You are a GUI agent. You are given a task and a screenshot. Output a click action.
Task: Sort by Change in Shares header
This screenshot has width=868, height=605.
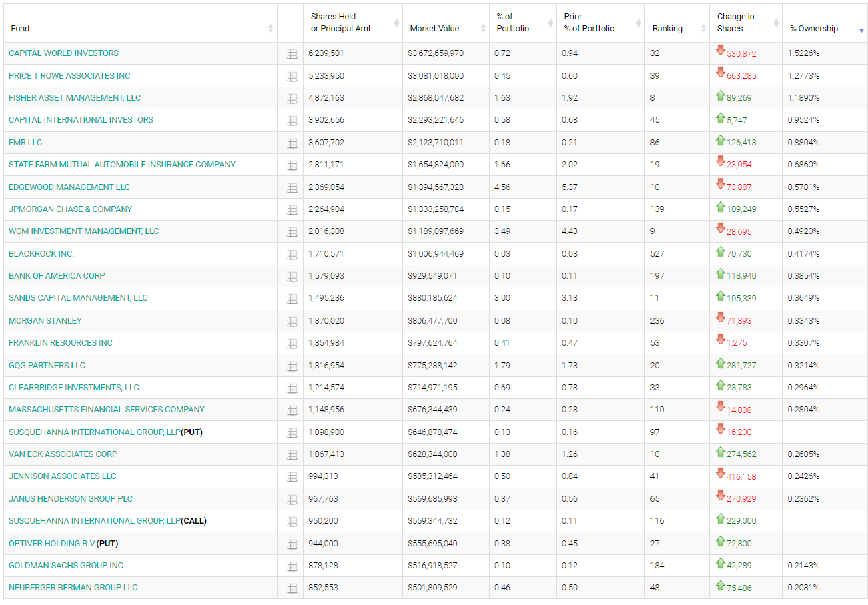coord(746,23)
